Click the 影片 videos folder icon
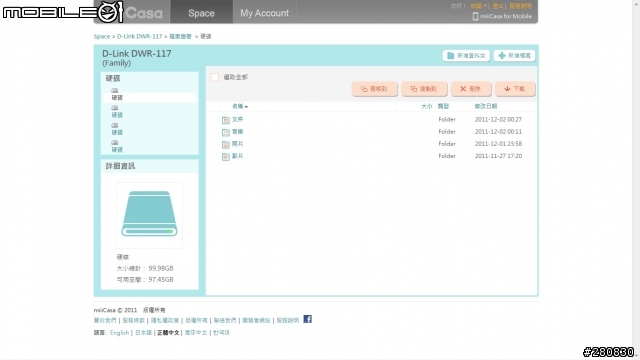Image resolution: width=640 pixels, height=360 pixels. [x=226, y=157]
